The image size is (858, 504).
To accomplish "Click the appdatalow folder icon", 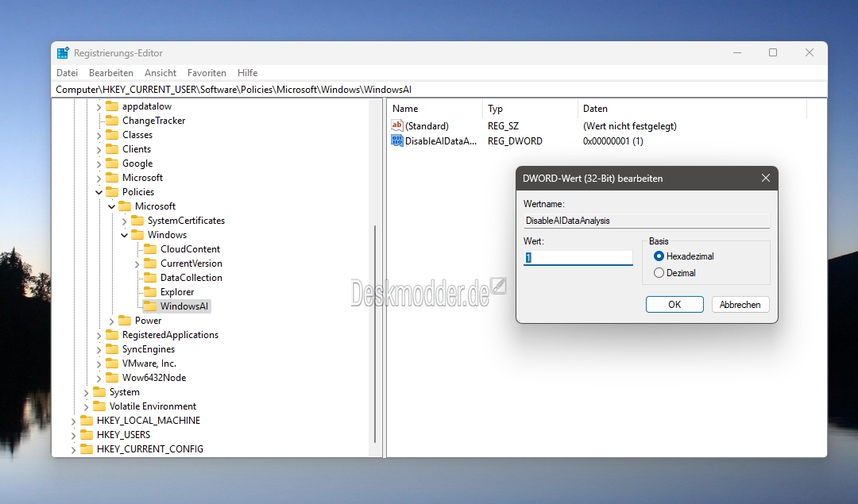I will click(112, 106).
